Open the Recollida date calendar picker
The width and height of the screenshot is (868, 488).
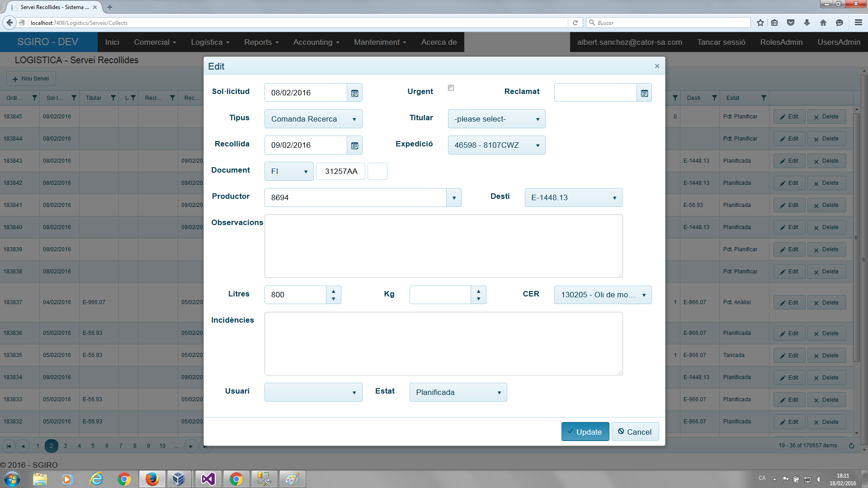point(354,145)
